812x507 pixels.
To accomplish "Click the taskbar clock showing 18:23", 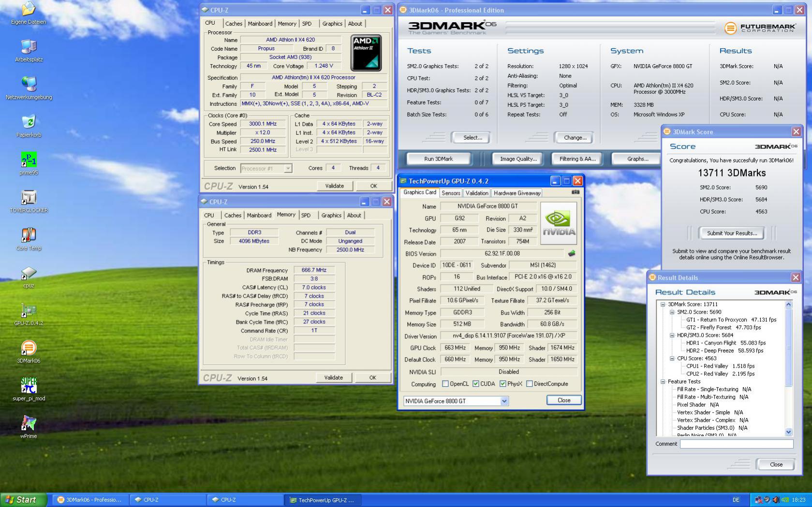I will (x=798, y=500).
